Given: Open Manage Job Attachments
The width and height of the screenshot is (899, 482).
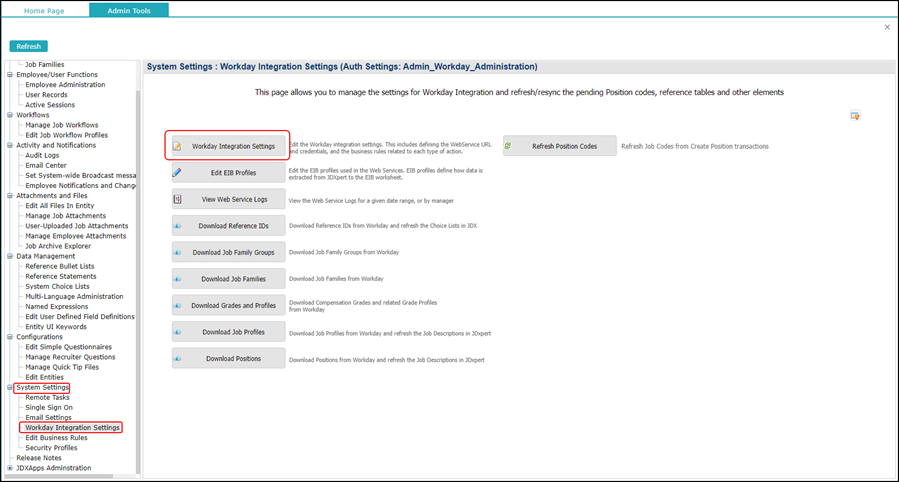Looking at the screenshot, I should [66, 216].
